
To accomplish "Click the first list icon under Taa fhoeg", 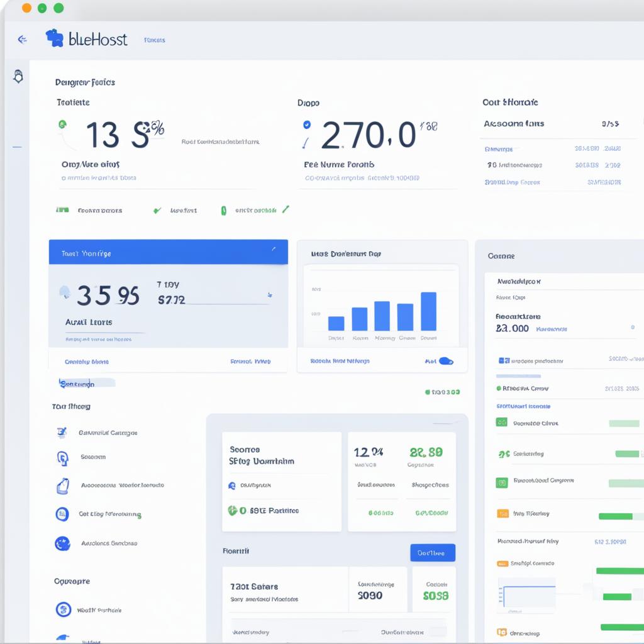I will coord(62,433).
